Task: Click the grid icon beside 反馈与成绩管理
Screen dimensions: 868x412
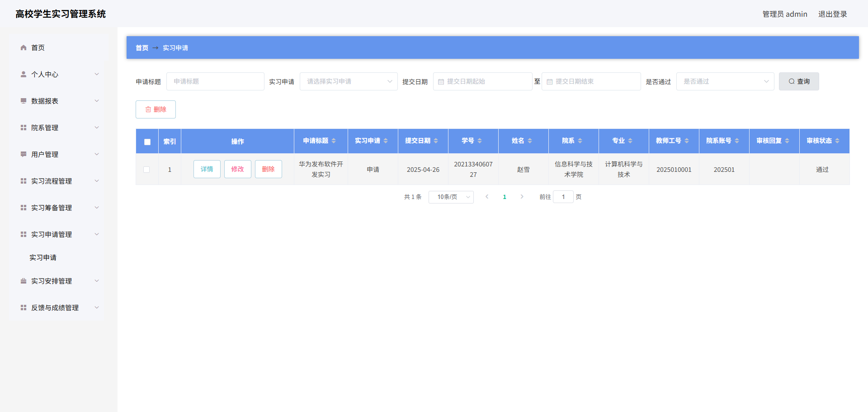Action: 24,308
